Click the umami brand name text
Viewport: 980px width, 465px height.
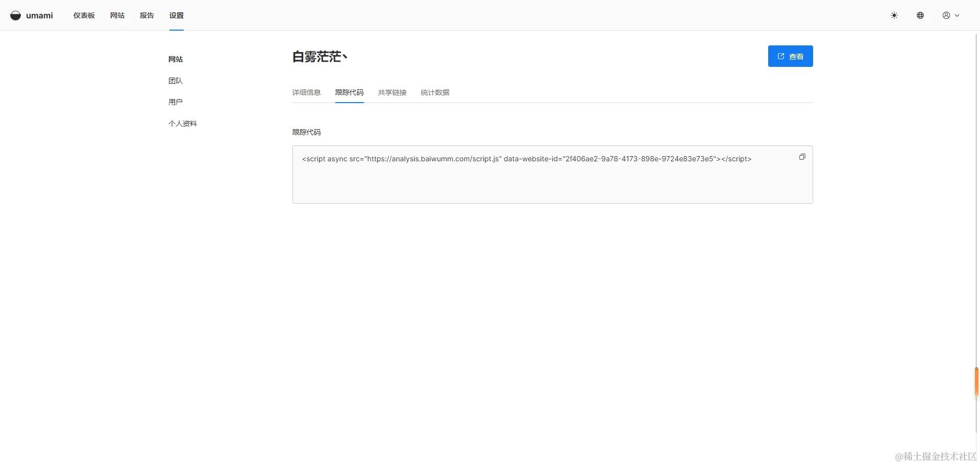pyautogui.click(x=40, y=15)
